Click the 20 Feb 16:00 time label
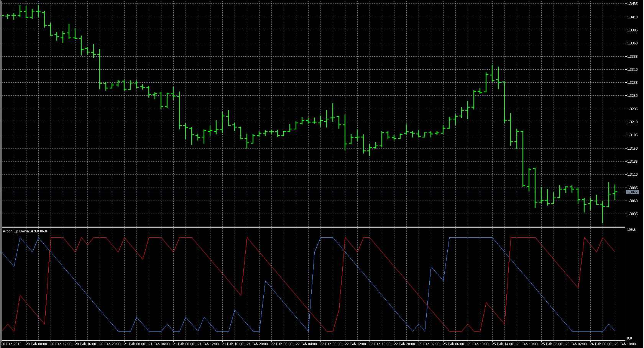 [x=85, y=344]
